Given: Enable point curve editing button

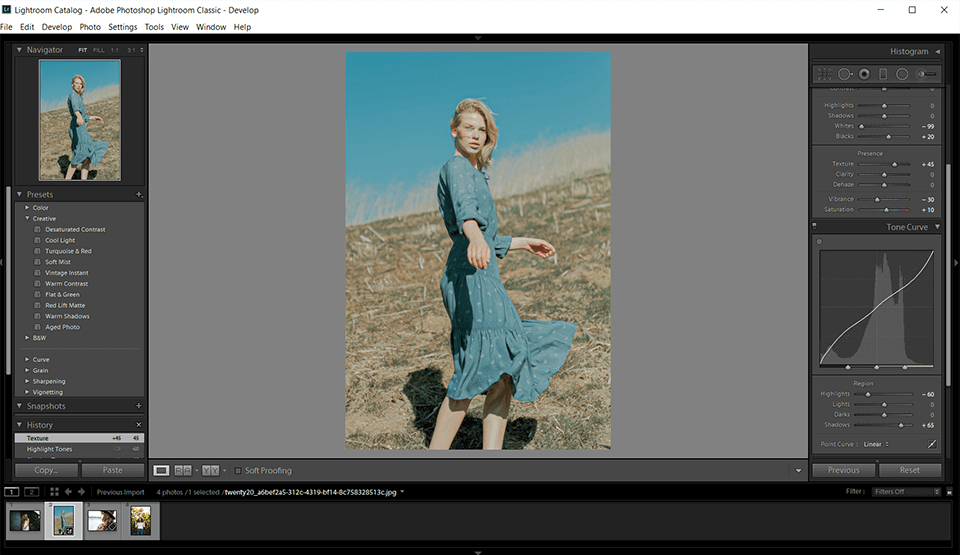Looking at the screenshot, I should pyautogui.click(x=932, y=443).
